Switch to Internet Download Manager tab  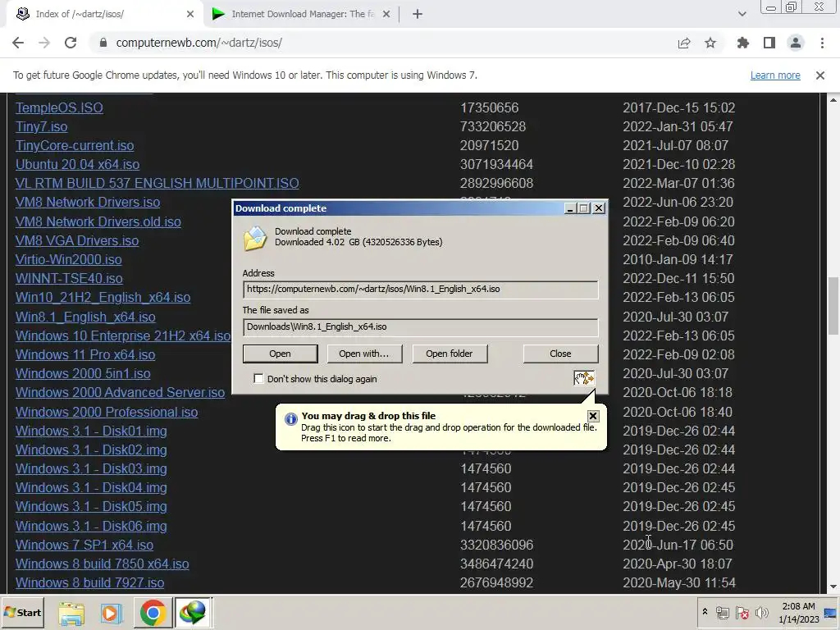coord(301,15)
